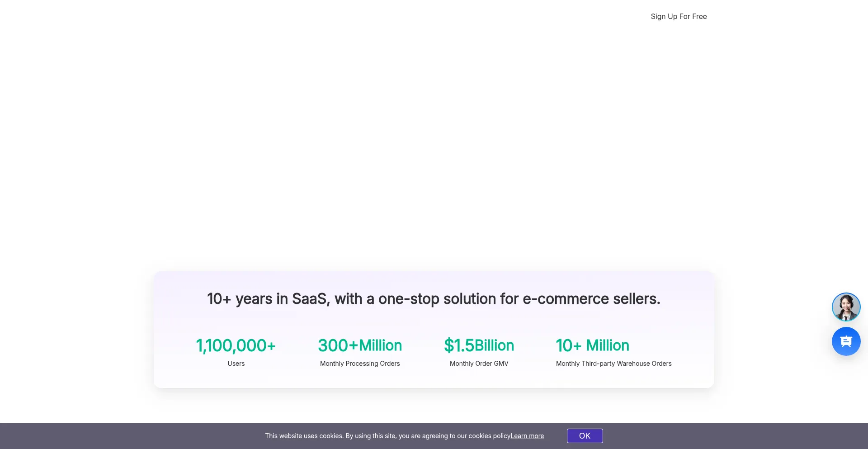868x449 pixels.
Task: Click the blue chat message button
Action: (x=846, y=341)
